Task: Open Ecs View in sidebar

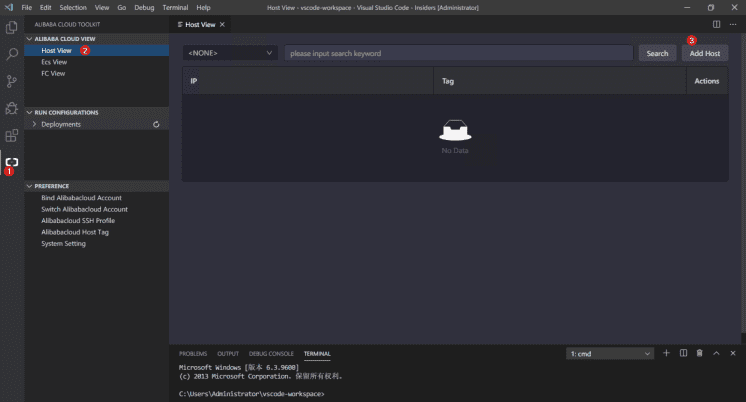Action: click(x=97, y=62)
